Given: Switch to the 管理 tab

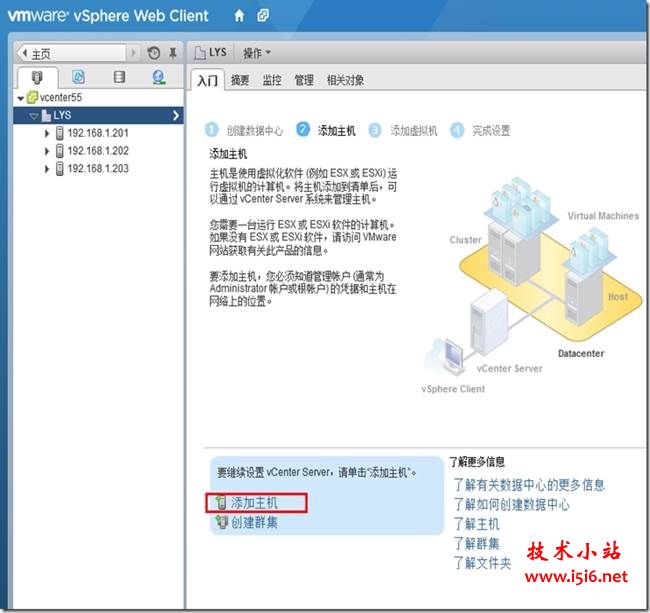Looking at the screenshot, I should click(304, 80).
